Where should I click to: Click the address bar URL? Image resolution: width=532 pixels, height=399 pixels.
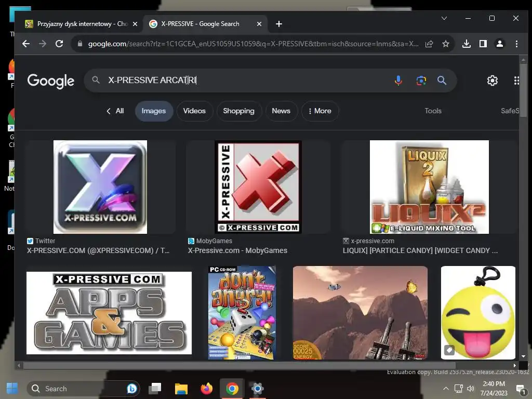pos(253,44)
